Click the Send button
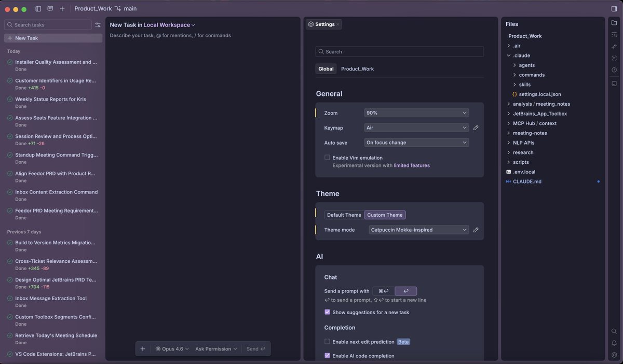 pyautogui.click(x=256, y=349)
